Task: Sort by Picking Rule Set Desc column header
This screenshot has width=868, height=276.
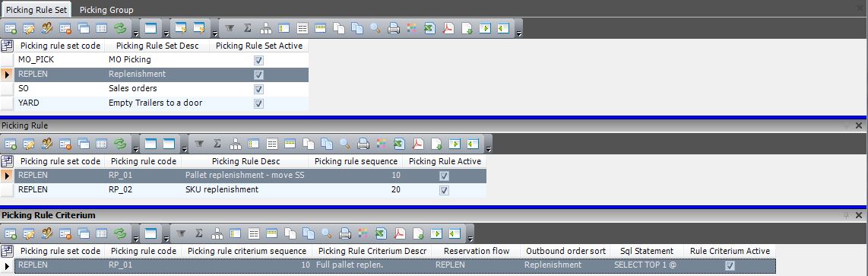Action: (157, 46)
